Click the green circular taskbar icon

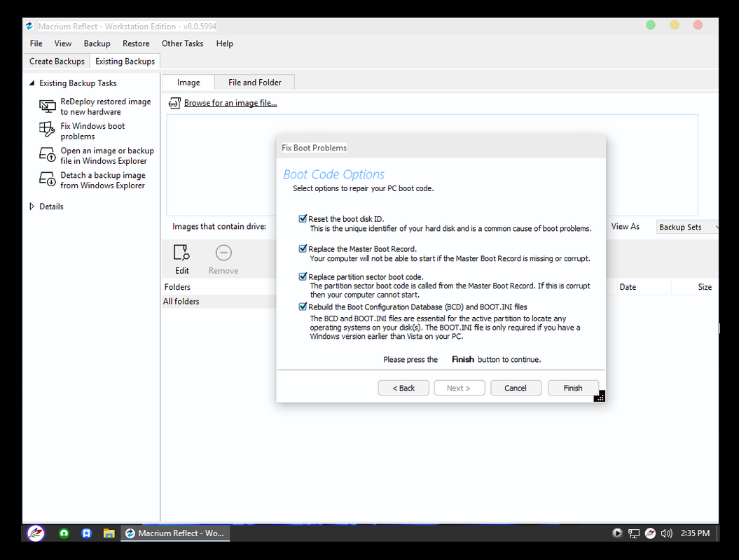tap(64, 533)
